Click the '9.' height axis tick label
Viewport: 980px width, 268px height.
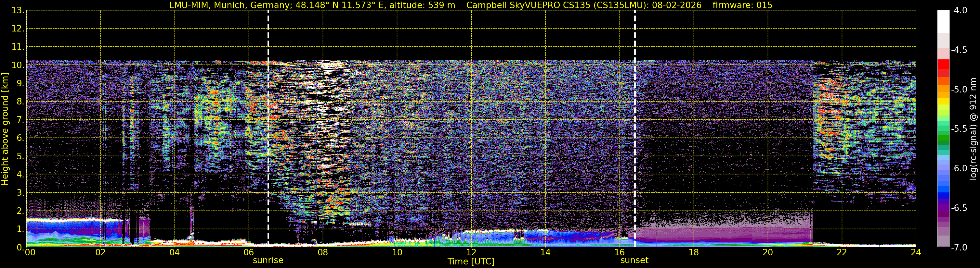[x=20, y=83]
